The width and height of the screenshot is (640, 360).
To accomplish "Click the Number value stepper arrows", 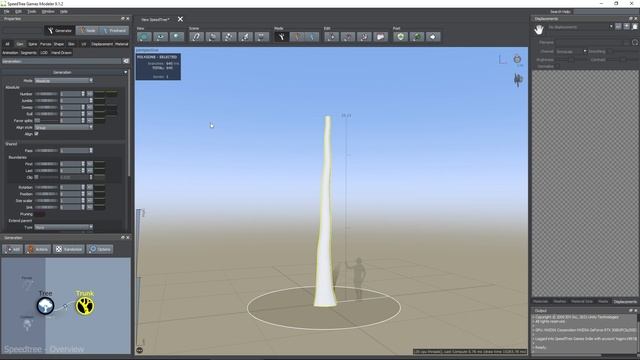I will click(x=83, y=94).
